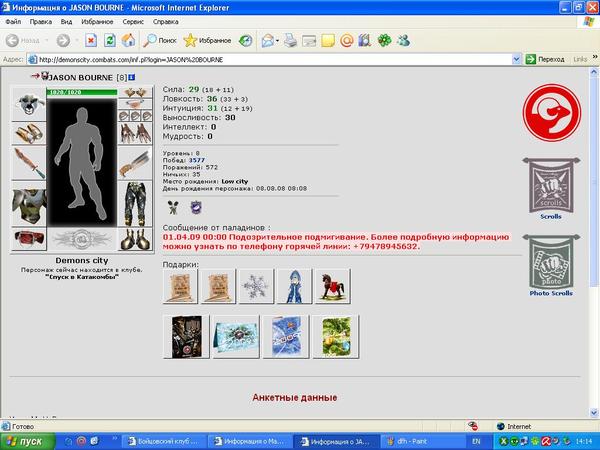Click the пуск Start button
This screenshot has height=450, width=600.
tap(28, 441)
